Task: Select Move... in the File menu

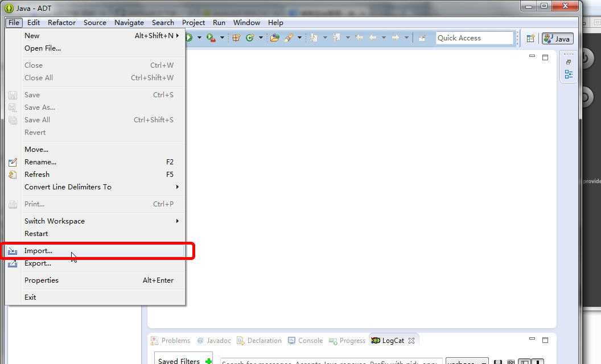Action: tap(95, 150)
